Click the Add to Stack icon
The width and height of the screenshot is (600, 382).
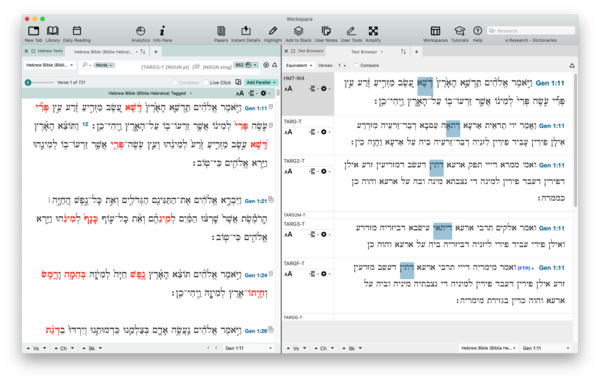coord(298,31)
